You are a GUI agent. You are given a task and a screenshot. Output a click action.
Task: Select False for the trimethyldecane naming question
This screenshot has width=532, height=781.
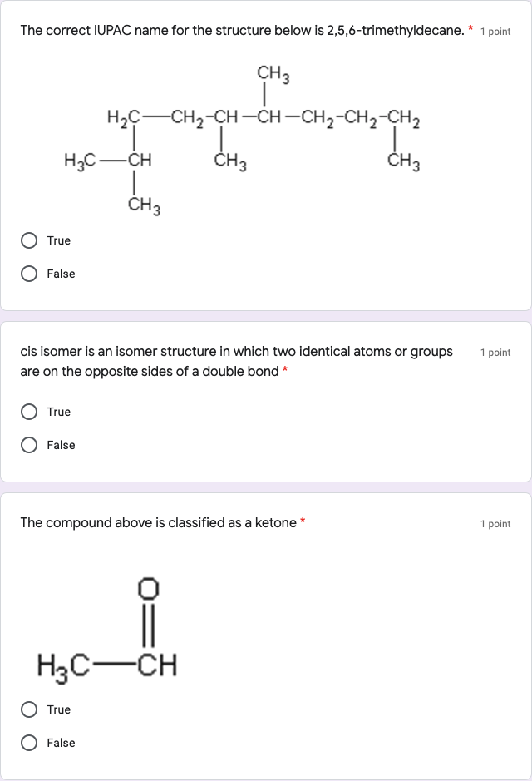(29, 274)
